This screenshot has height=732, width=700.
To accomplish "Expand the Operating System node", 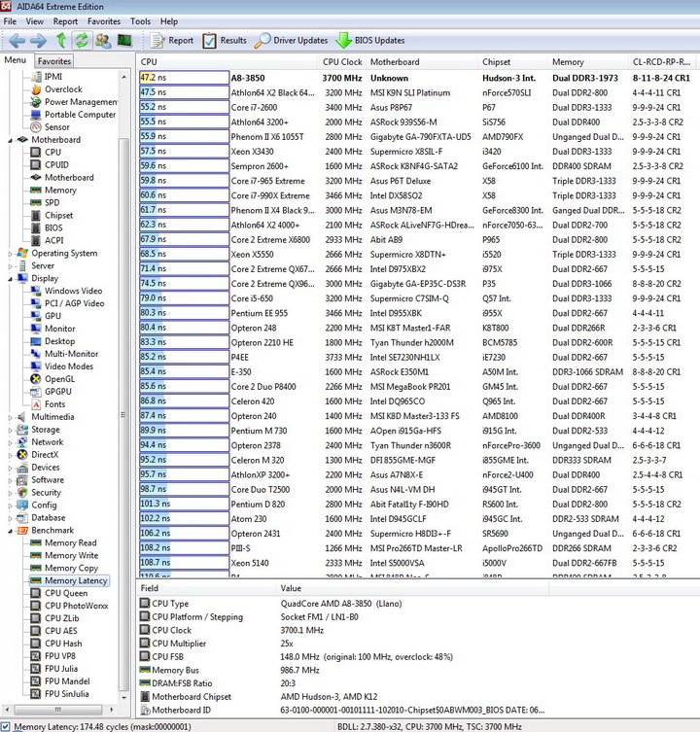I will [x=11, y=254].
